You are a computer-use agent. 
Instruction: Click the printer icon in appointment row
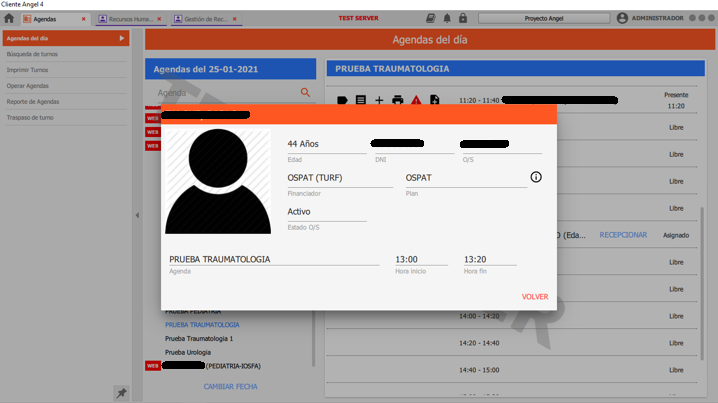[397, 101]
